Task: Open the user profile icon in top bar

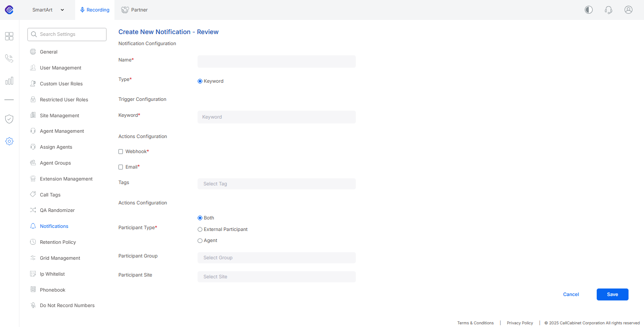Action: point(629,10)
